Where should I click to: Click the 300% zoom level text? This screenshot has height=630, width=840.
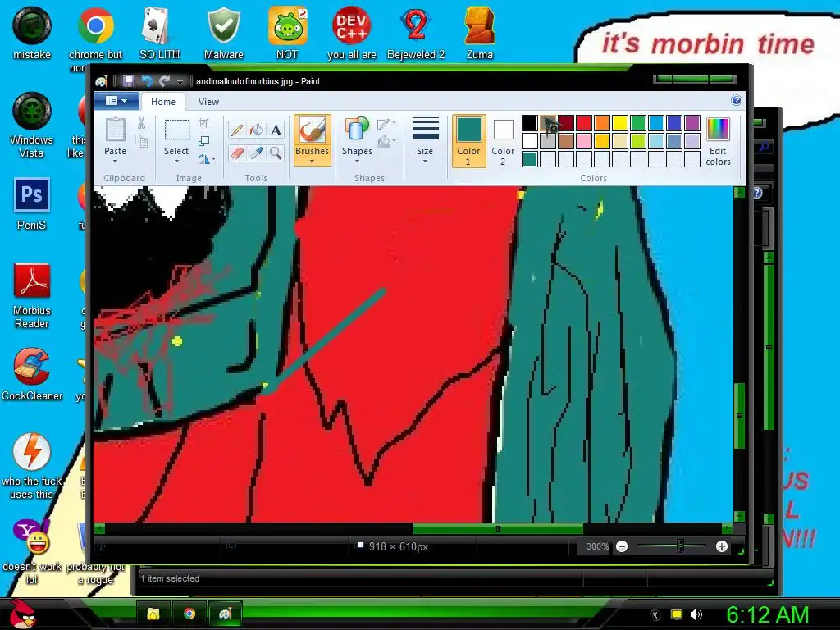coord(597,546)
